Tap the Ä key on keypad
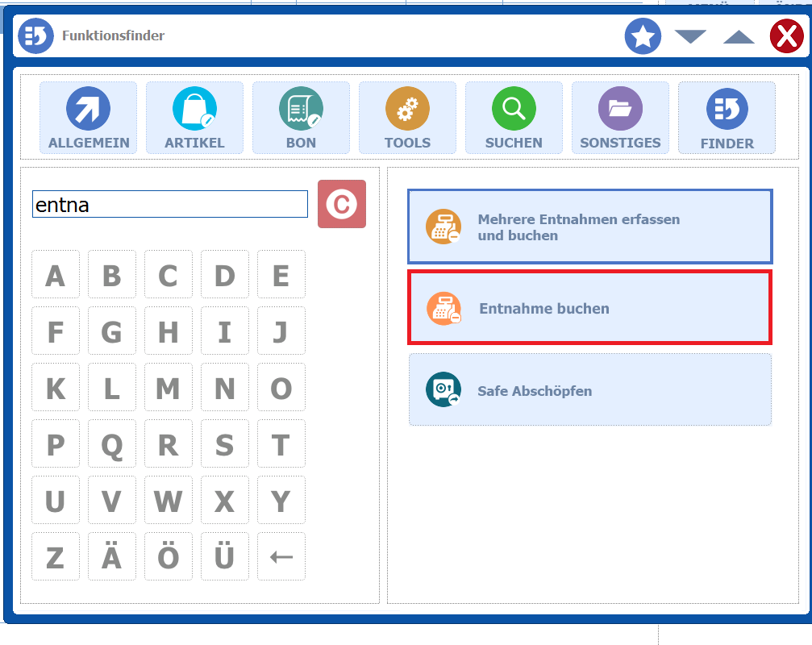812x645 pixels. [111, 556]
